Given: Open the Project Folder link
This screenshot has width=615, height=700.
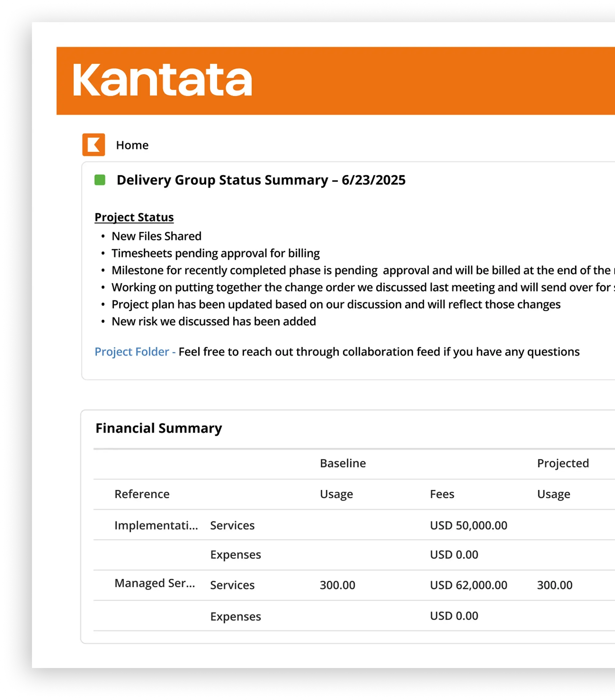Looking at the screenshot, I should 132,352.
